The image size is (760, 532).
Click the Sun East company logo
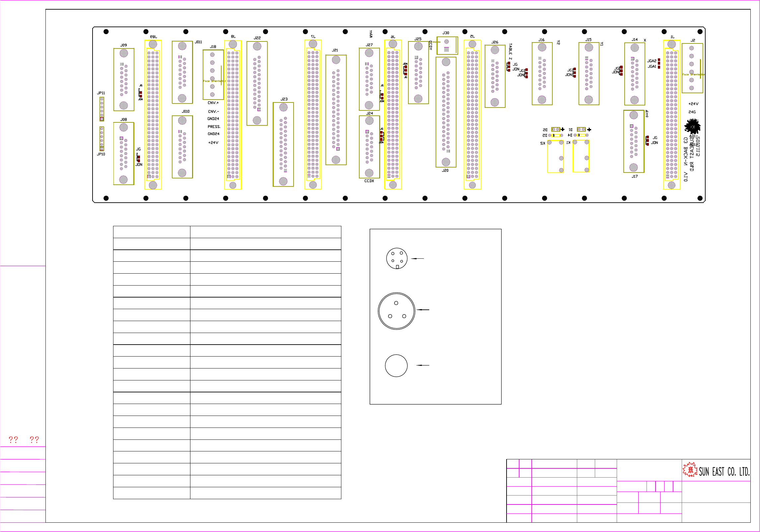click(690, 470)
